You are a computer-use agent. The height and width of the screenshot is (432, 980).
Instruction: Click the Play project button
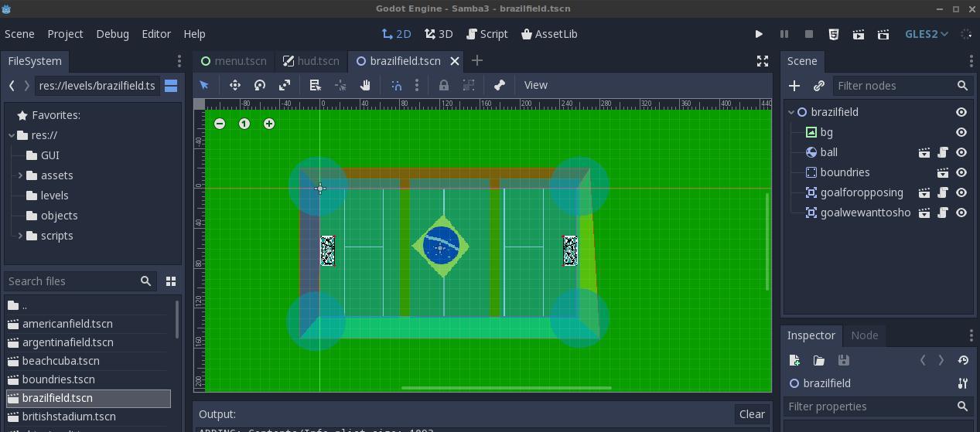[759, 34]
